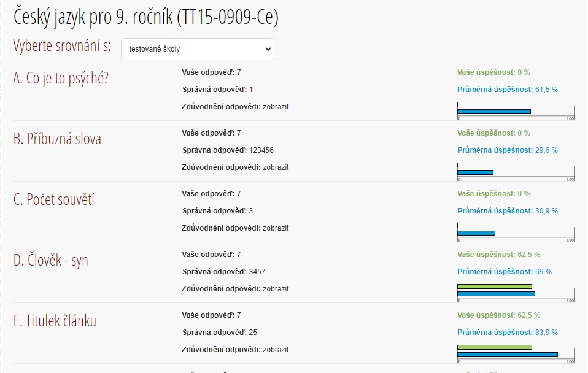The width and height of the screenshot is (588, 373).
Task: Select the 'E. Titulek článku' heading
Action: pos(55,321)
